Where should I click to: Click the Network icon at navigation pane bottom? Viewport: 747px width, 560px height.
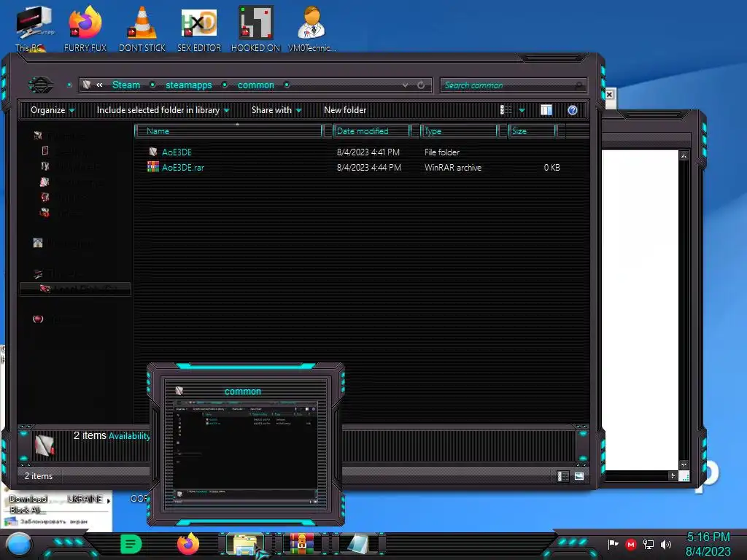tap(38, 319)
